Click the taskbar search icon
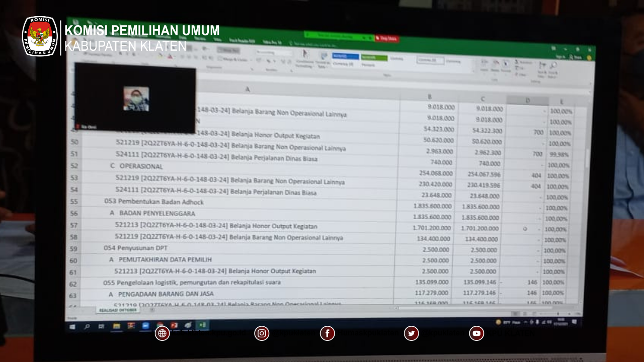This screenshot has width=644, height=362. [x=87, y=326]
